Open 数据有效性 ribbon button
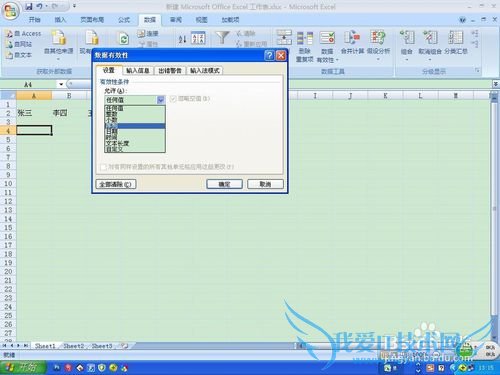The height and width of the screenshot is (375, 500). (327, 47)
